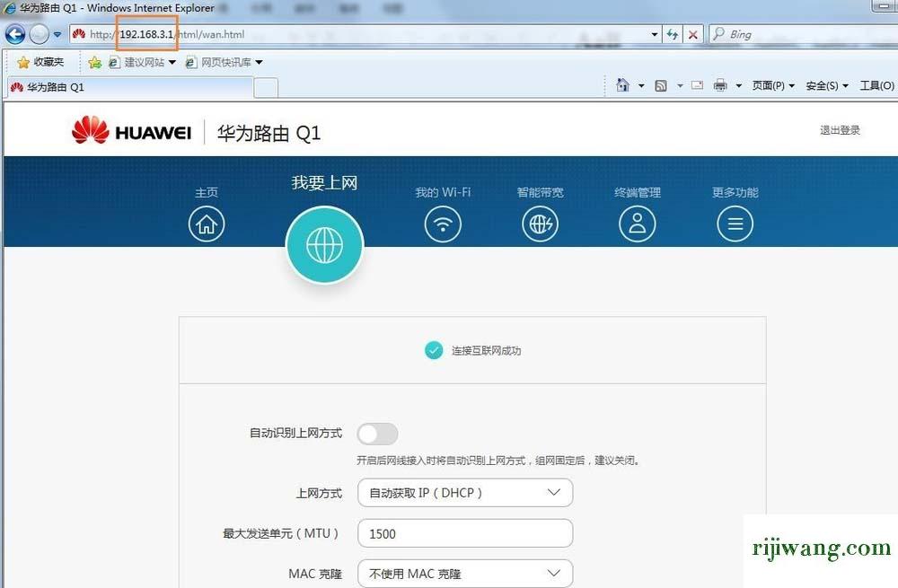Click the Internet Explorer icon in title bar

(9, 8)
